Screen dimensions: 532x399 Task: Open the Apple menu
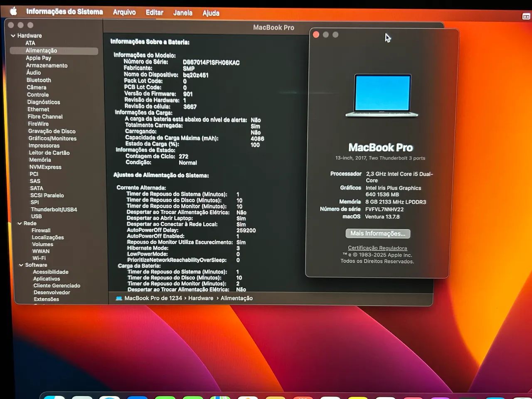tap(13, 11)
